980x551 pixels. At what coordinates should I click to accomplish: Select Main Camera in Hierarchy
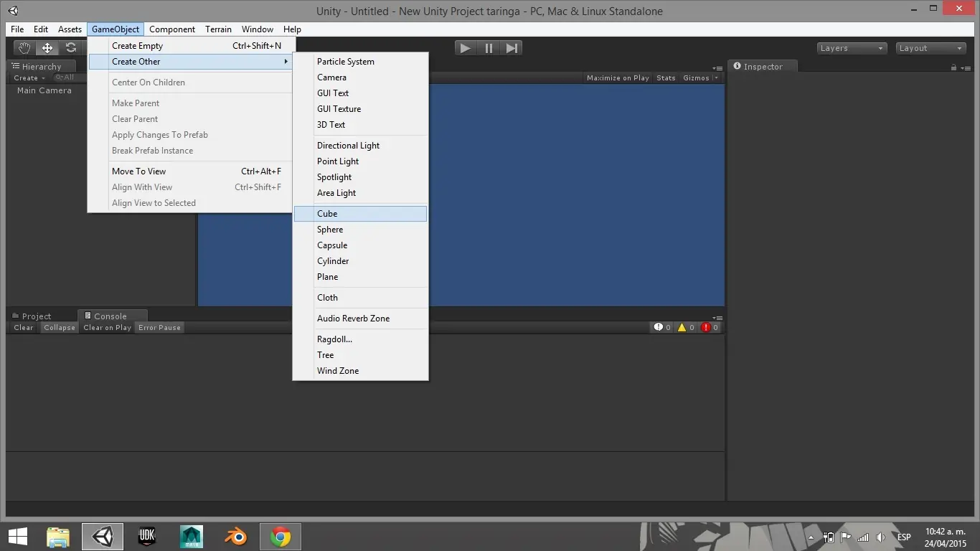(44, 90)
